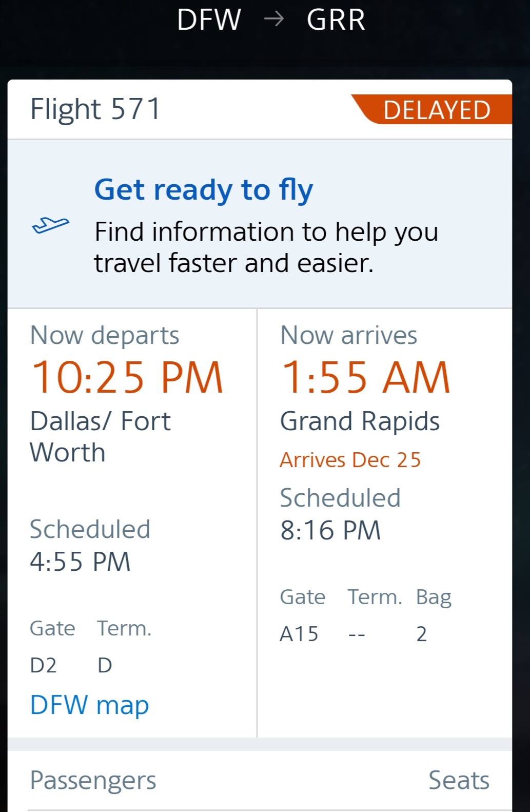Tap the arrow between DFW and GRR
This screenshot has width=530, height=812.
coord(274,20)
